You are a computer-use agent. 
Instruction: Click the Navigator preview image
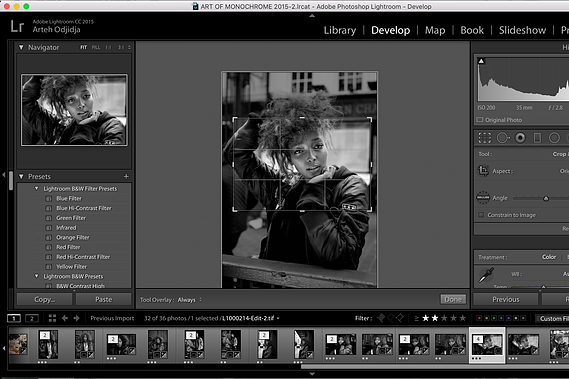coord(74,110)
